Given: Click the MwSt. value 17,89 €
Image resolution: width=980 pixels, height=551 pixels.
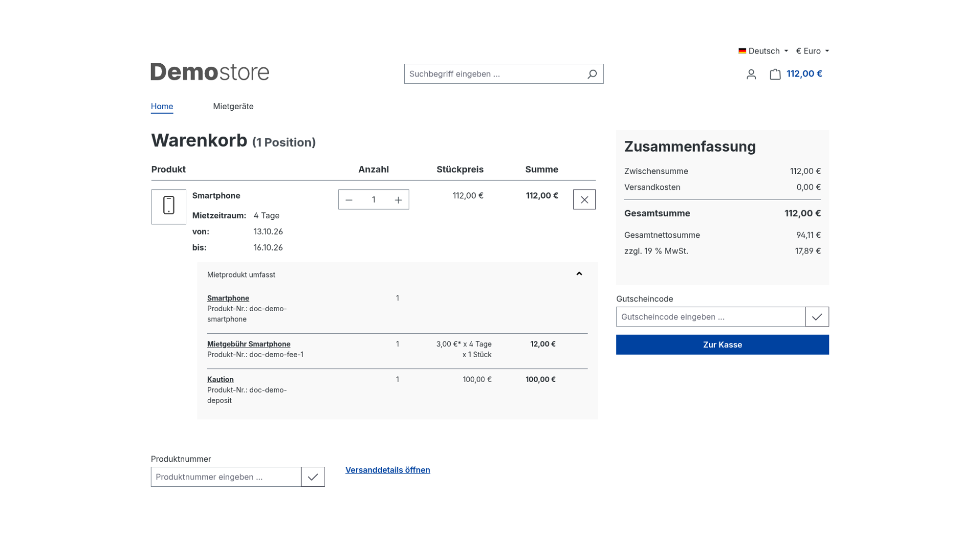Looking at the screenshot, I should point(808,251).
